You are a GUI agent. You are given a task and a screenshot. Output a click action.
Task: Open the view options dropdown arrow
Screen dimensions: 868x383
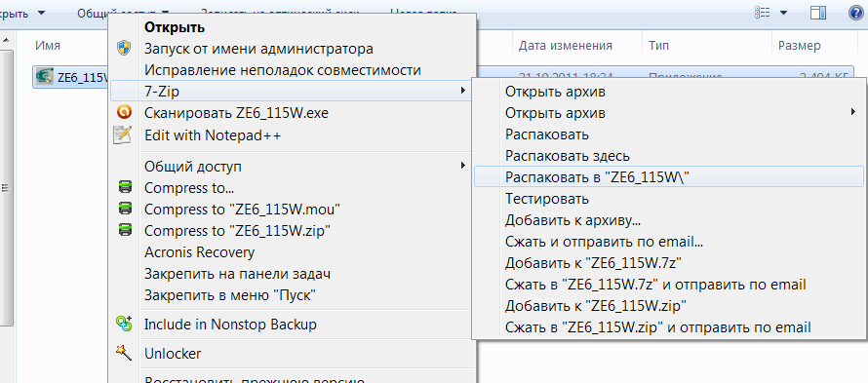coord(783,12)
